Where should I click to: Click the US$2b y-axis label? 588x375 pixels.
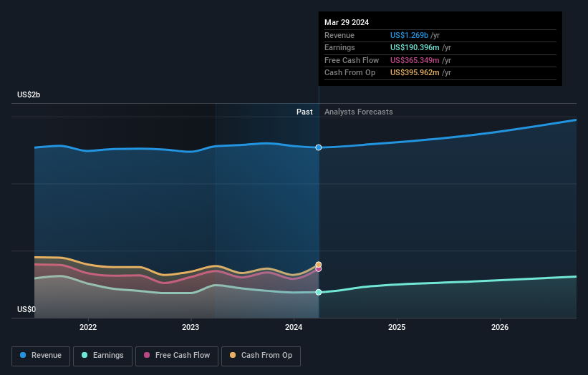(29, 94)
